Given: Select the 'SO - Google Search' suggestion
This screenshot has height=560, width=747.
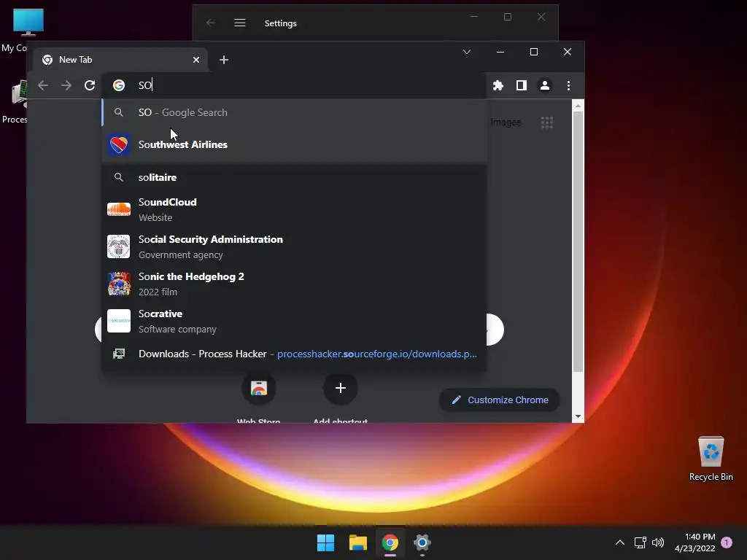Looking at the screenshot, I should (294, 112).
